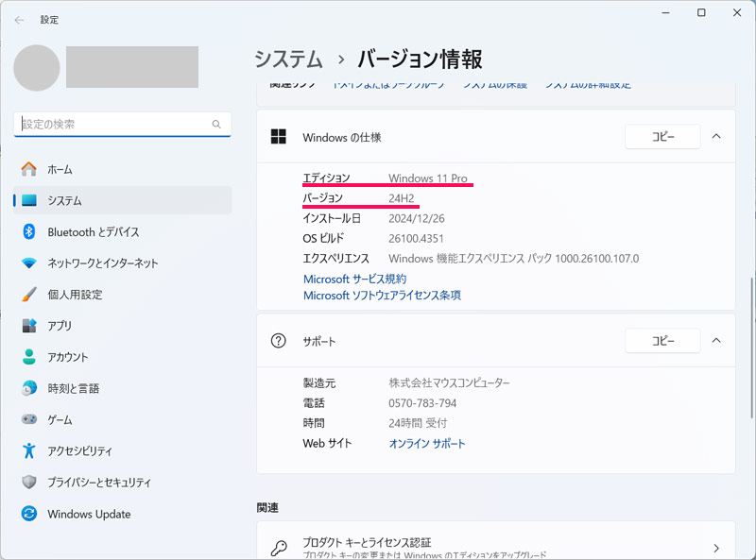Click the phone number 0570-783-794

422,403
